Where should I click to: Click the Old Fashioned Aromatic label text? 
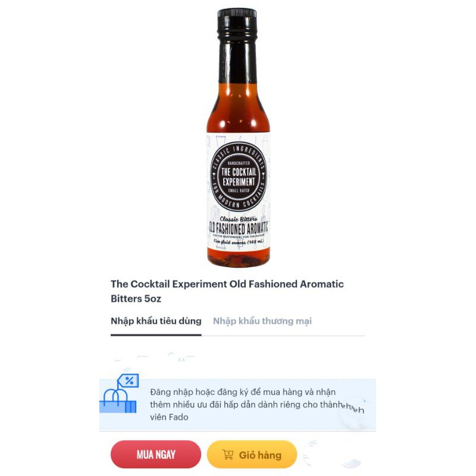(x=239, y=228)
